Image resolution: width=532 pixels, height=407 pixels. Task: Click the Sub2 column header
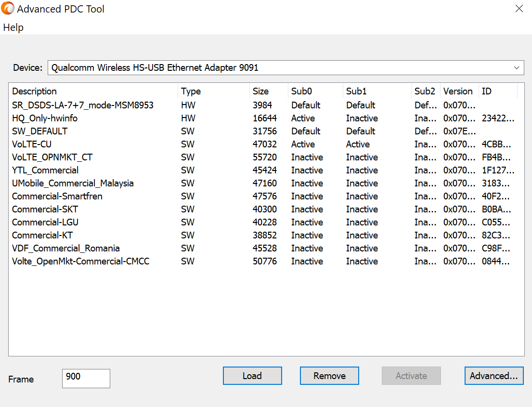425,92
